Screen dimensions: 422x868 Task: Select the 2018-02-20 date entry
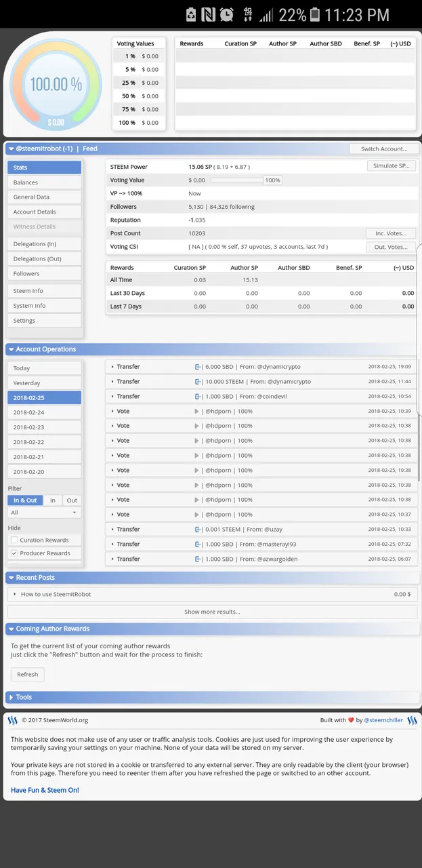44,471
